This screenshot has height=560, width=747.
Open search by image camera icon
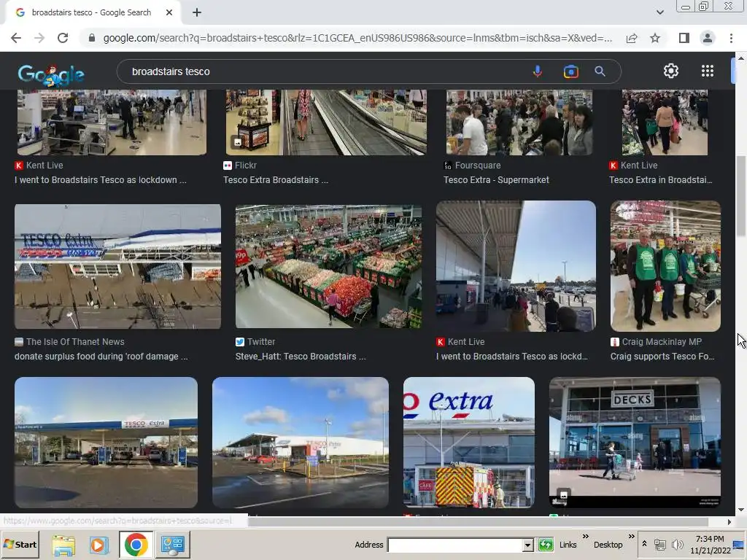(x=570, y=71)
